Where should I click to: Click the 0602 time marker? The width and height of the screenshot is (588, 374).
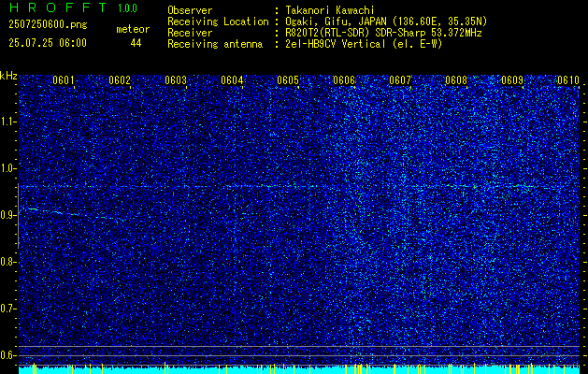120,80
